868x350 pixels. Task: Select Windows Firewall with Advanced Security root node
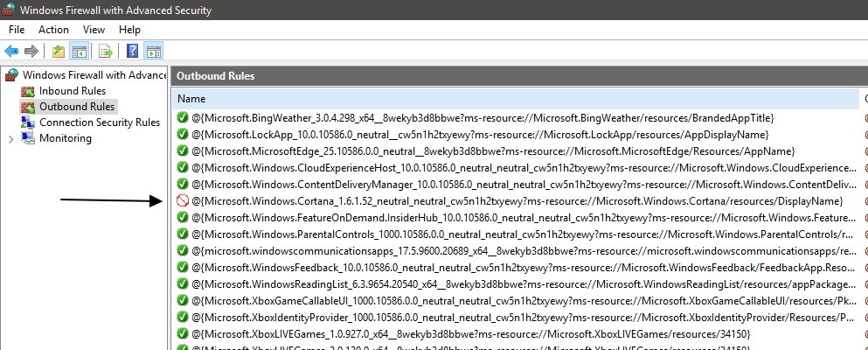(x=94, y=75)
